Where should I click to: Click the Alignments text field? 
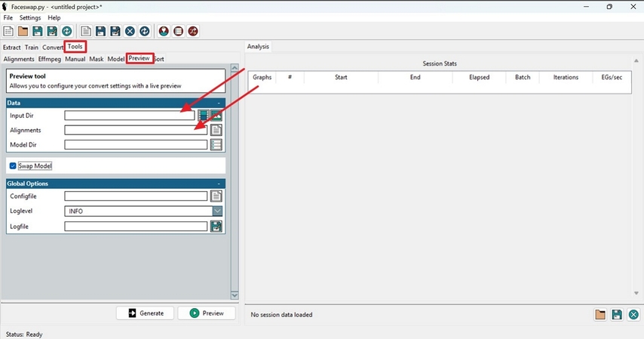point(136,130)
